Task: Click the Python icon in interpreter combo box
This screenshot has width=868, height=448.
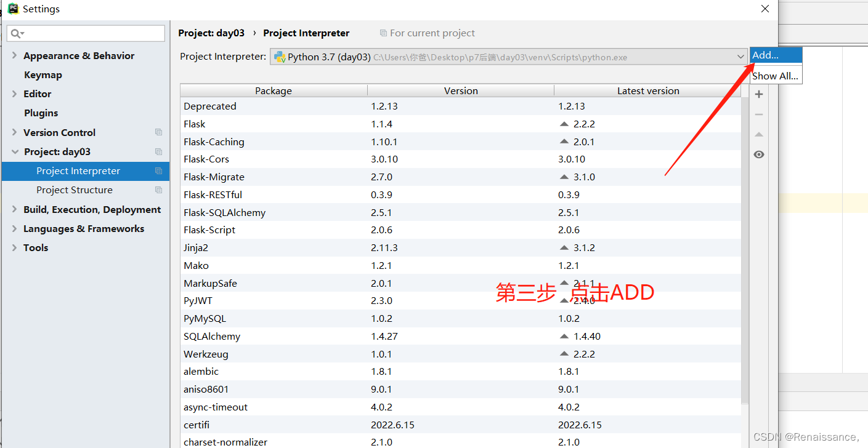Action: (x=280, y=57)
